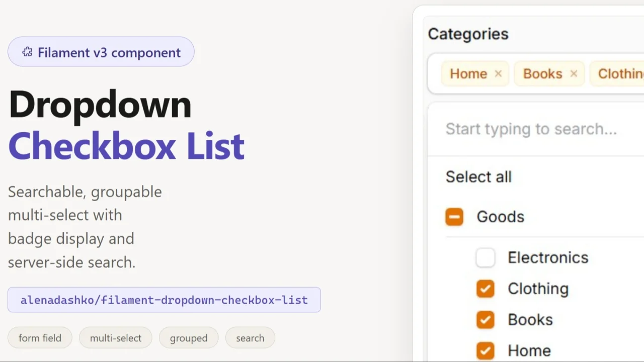
Task: Uncheck the Home checkbox
Action: (x=486, y=351)
